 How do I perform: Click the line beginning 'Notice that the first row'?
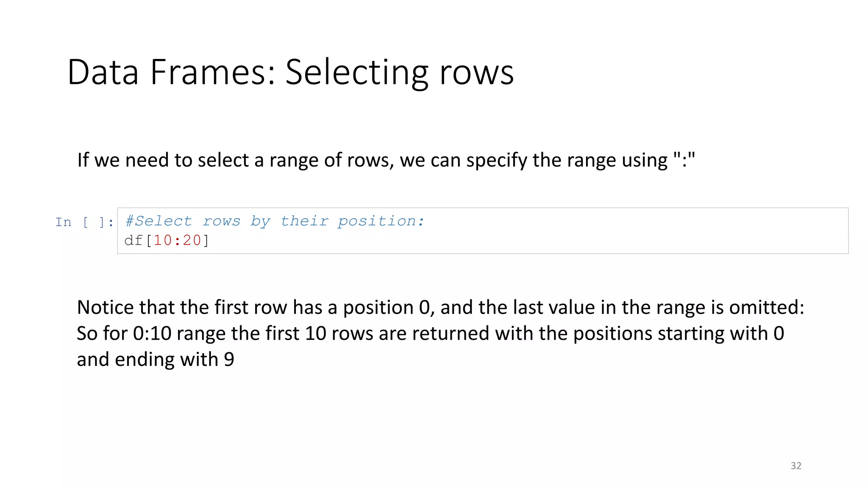point(440,308)
